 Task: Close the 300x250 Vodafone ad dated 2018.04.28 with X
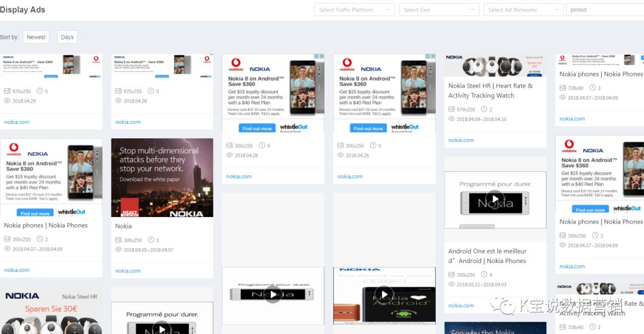pyautogui.click(x=322, y=56)
